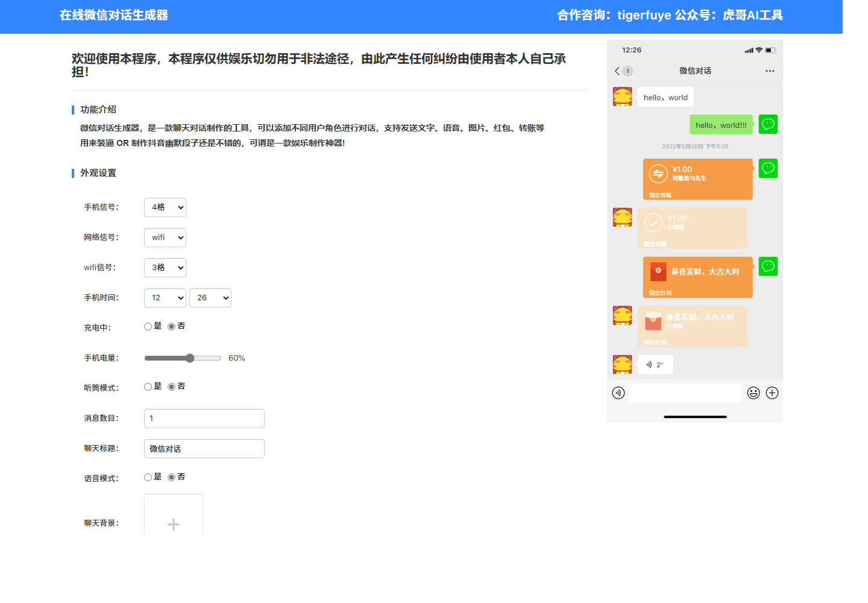Image resolution: width=868 pixels, height=603 pixels.
Task: Click the unread count badge 1
Action: point(627,71)
